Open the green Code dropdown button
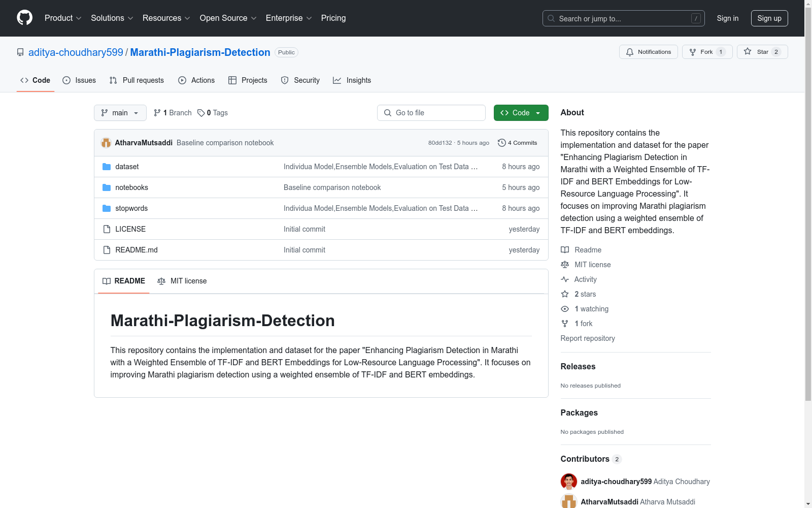The height and width of the screenshot is (508, 812). pos(521,113)
